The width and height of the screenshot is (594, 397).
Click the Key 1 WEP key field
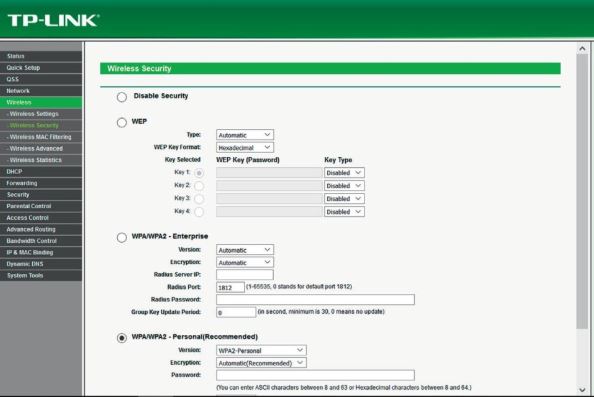pyautogui.click(x=269, y=173)
